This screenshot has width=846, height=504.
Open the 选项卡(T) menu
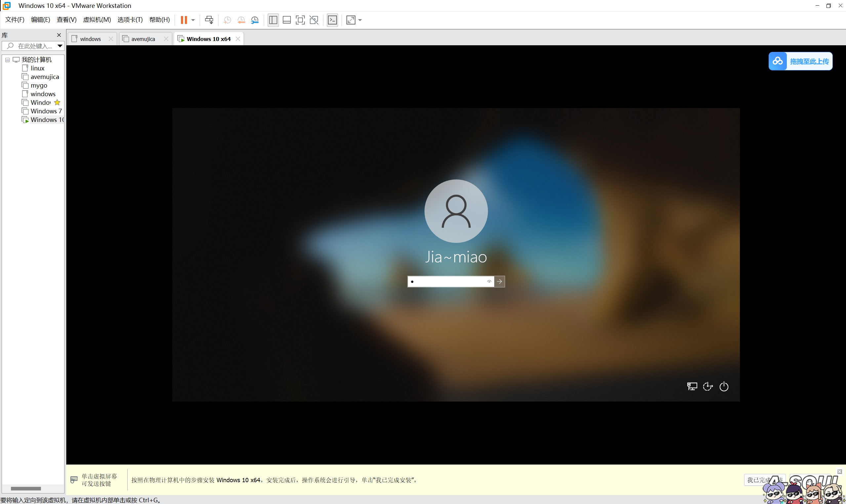[130, 20]
